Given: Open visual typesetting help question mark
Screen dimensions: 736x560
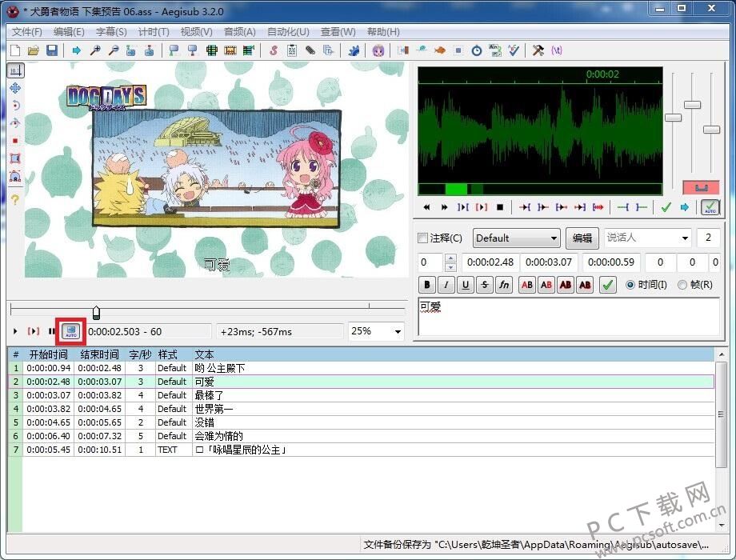Looking at the screenshot, I should [x=15, y=199].
